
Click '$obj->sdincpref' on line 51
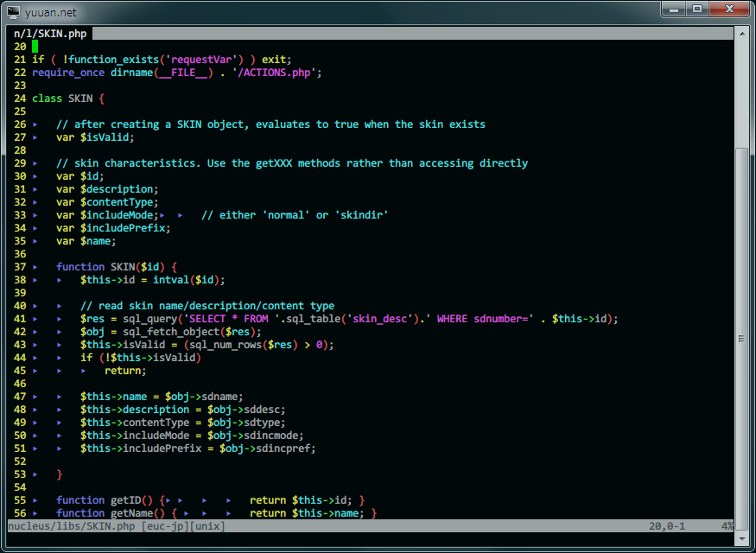(265, 449)
